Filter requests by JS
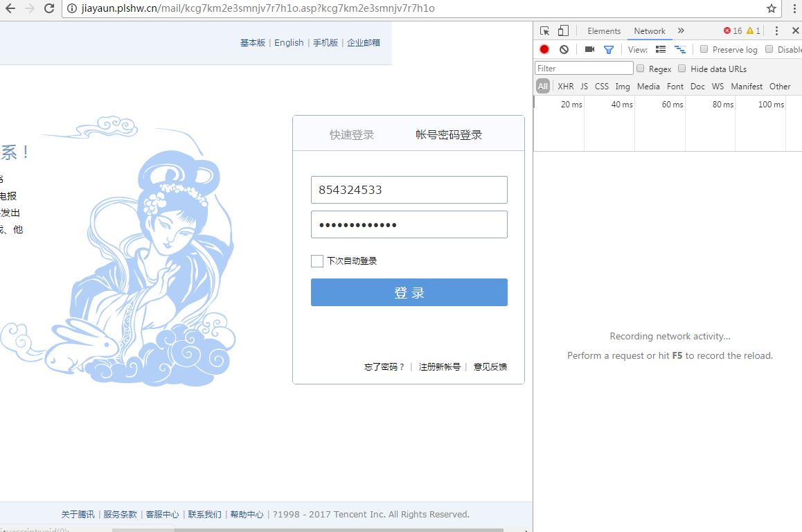This screenshot has height=532, width=802. pos(584,87)
